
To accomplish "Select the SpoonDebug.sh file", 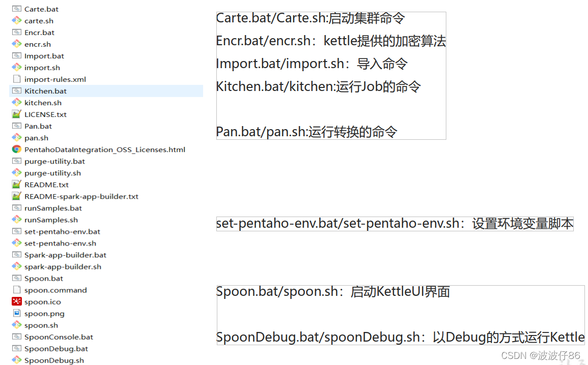I will coord(54,360).
